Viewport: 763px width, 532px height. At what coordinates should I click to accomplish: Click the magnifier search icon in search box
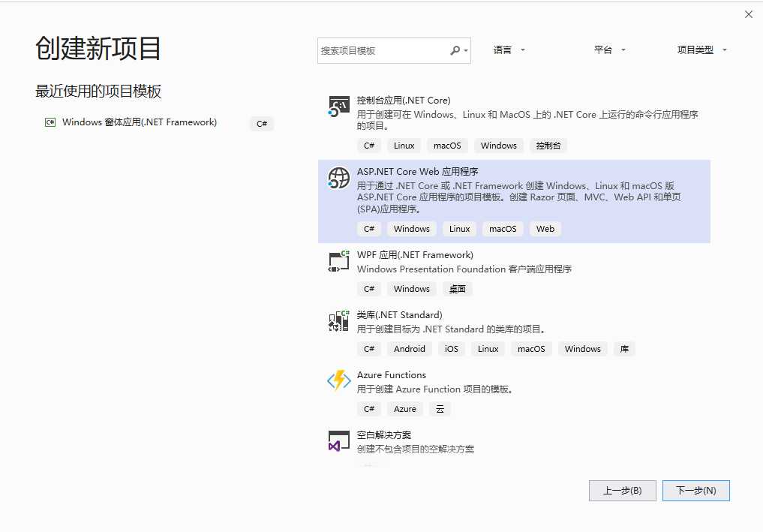pyautogui.click(x=455, y=50)
